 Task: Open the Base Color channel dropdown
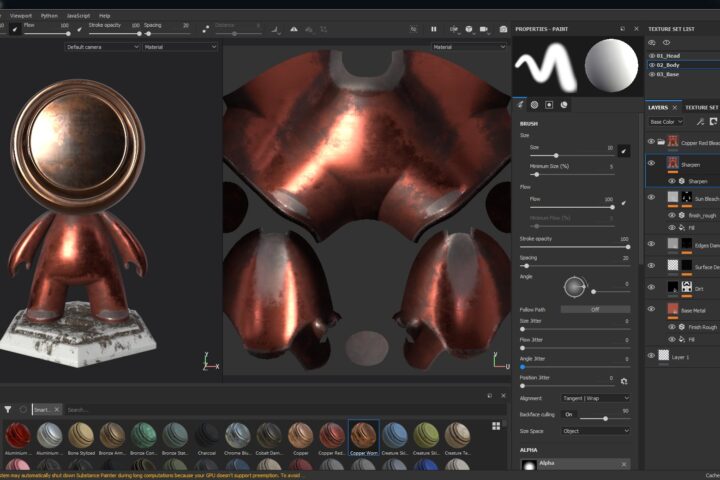click(x=666, y=122)
